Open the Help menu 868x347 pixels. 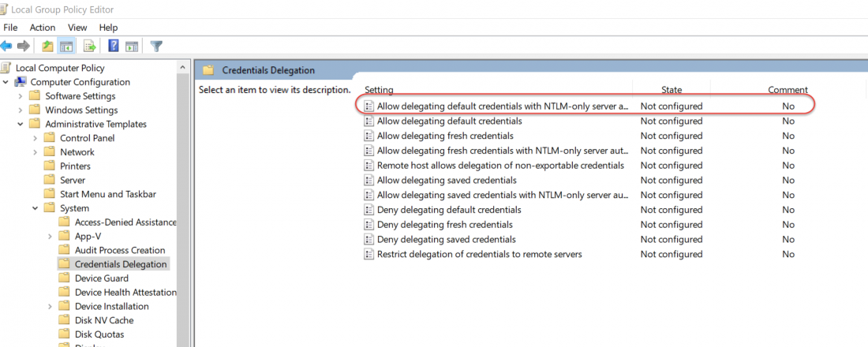[109, 27]
